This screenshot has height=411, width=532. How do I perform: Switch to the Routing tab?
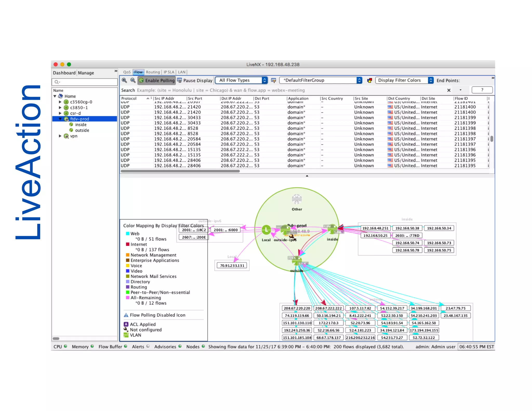coord(153,72)
